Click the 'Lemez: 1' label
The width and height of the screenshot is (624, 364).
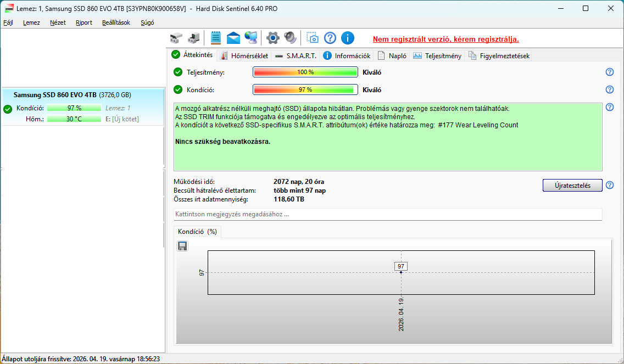[x=118, y=108]
